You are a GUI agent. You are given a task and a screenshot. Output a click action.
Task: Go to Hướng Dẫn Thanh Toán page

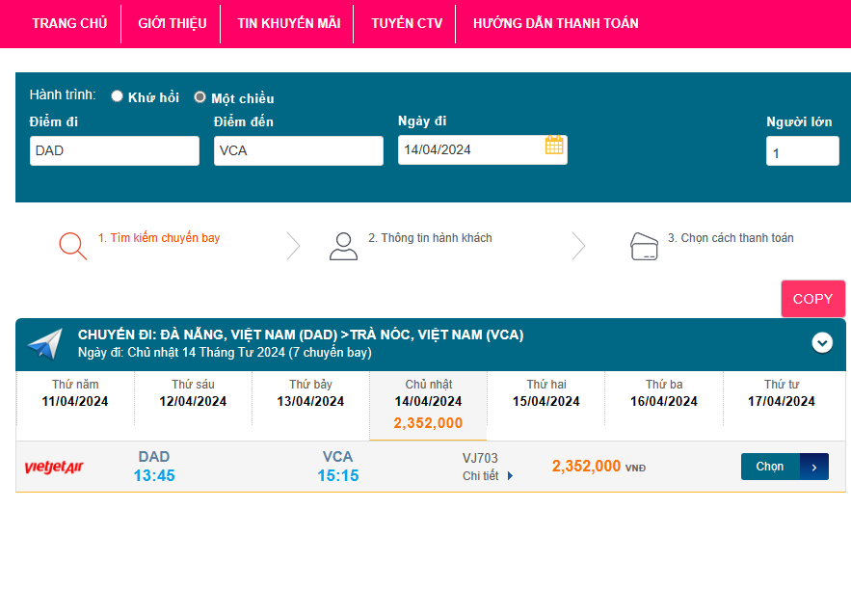555,23
